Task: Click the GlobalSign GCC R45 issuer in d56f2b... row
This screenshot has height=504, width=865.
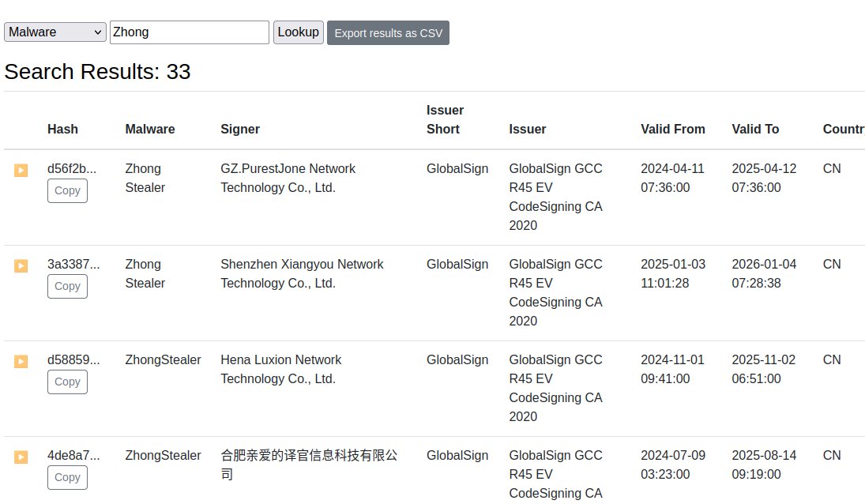Action: pos(555,197)
